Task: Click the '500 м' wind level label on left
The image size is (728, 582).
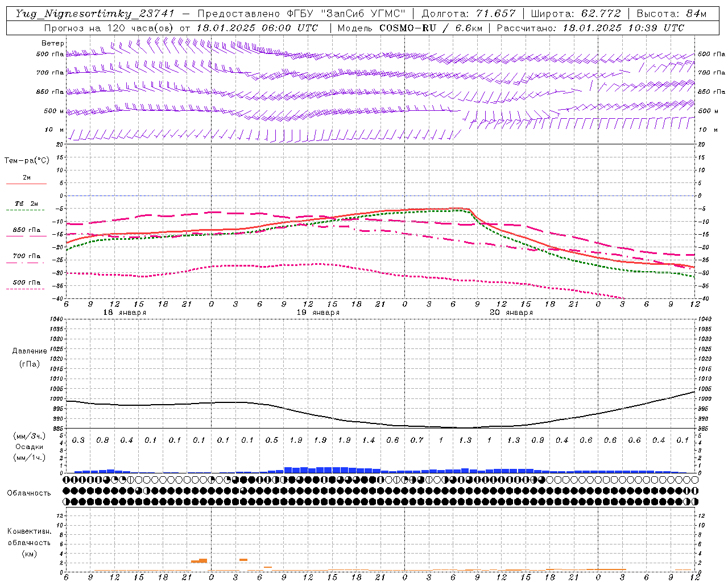Action: coord(54,111)
